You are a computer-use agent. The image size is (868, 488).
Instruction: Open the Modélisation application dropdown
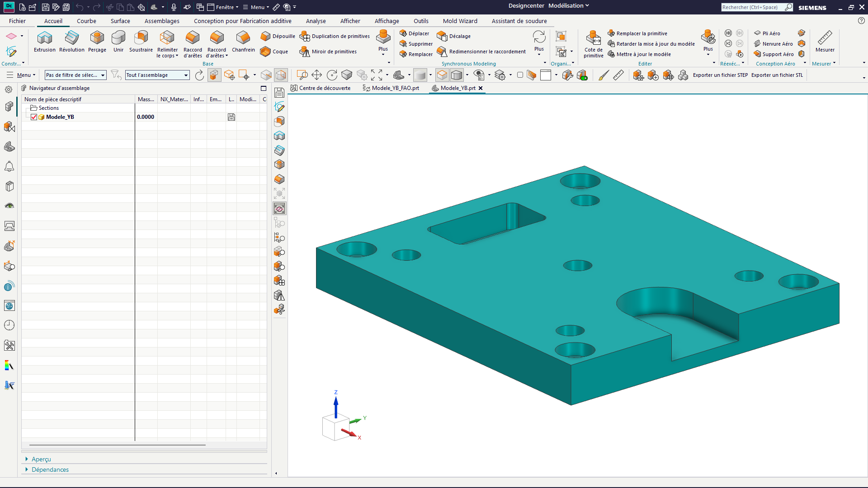(569, 6)
